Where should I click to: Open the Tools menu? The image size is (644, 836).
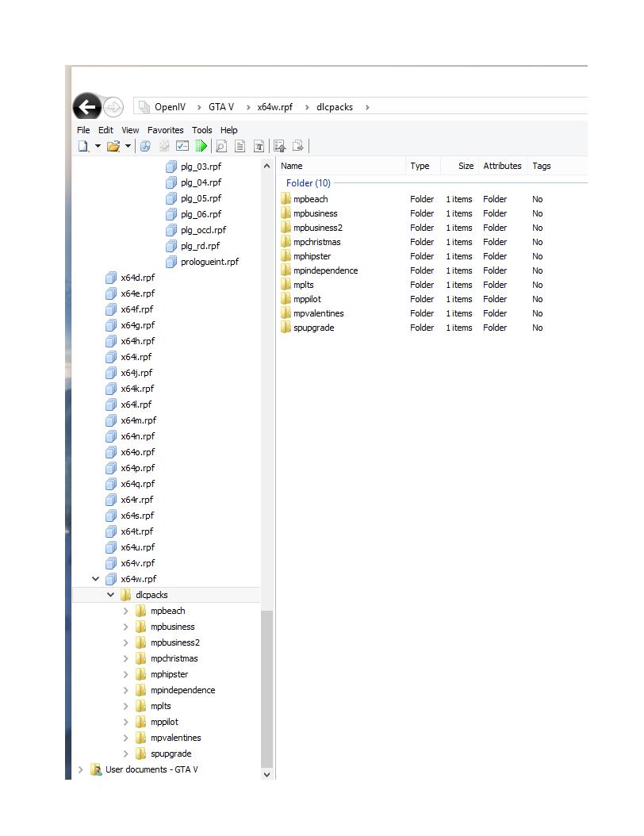coord(202,130)
